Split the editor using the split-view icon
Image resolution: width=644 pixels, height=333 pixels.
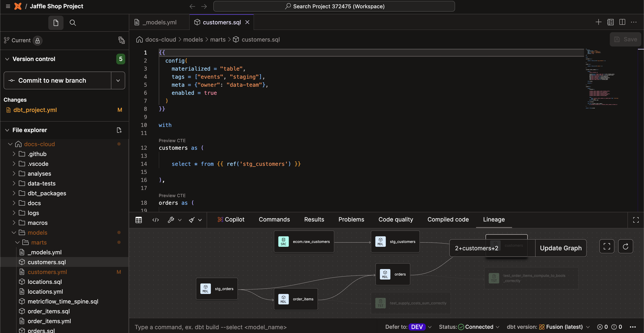click(x=622, y=22)
